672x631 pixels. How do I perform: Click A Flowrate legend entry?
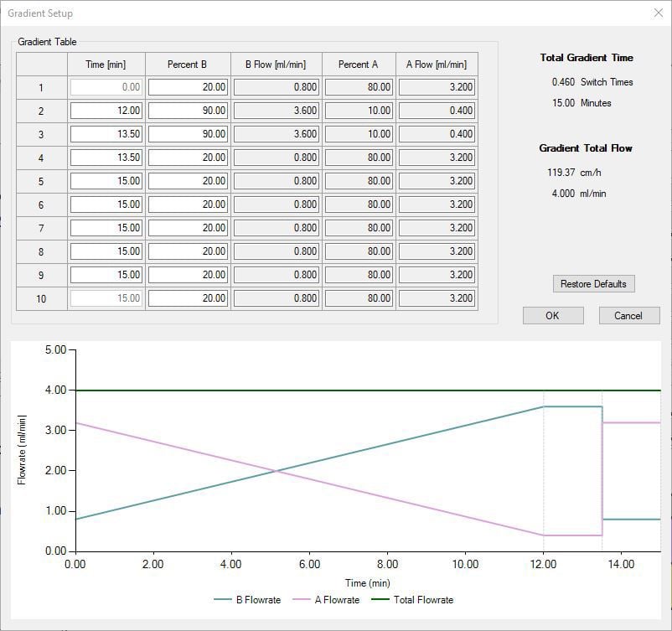tap(326, 600)
